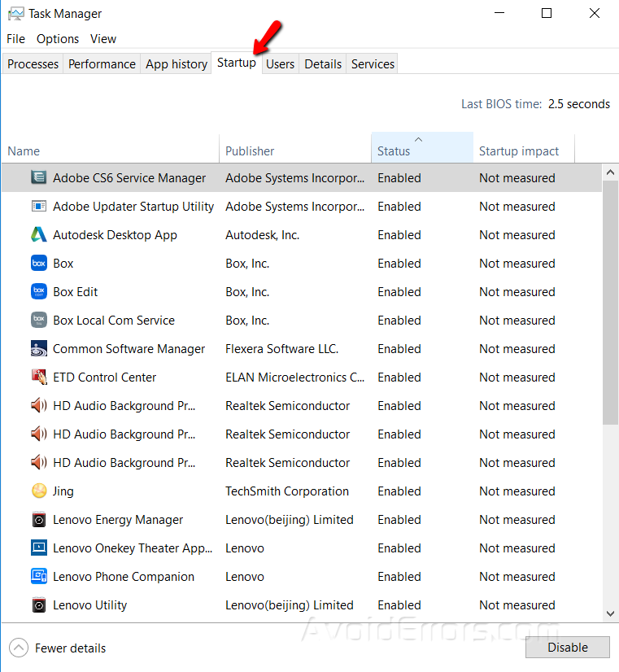Click the blue Box application icon
Viewport: 619px width, 672px height.
(40, 263)
